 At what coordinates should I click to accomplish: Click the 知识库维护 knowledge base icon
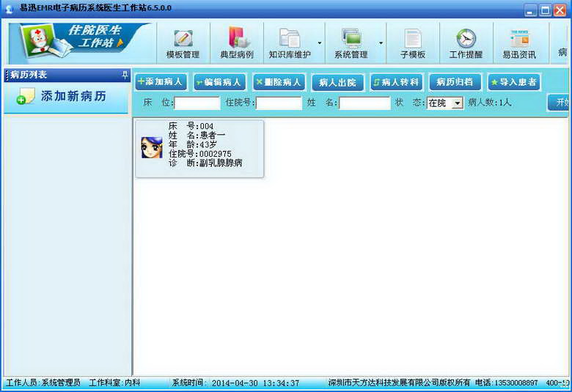click(x=289, y=42)
